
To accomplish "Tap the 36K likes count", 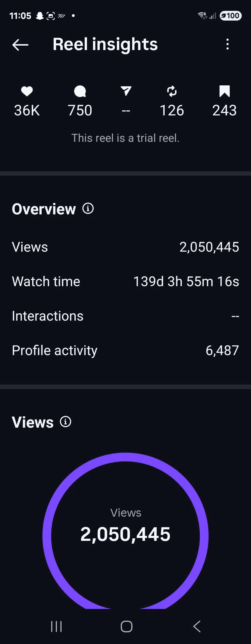I will (x=27, y=110).
